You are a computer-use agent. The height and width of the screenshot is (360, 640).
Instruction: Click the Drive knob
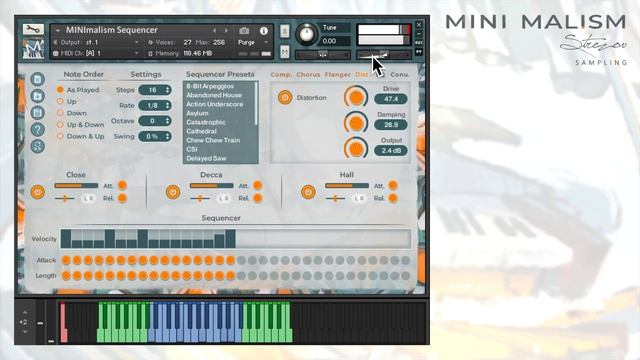click(x=356, y=97)
